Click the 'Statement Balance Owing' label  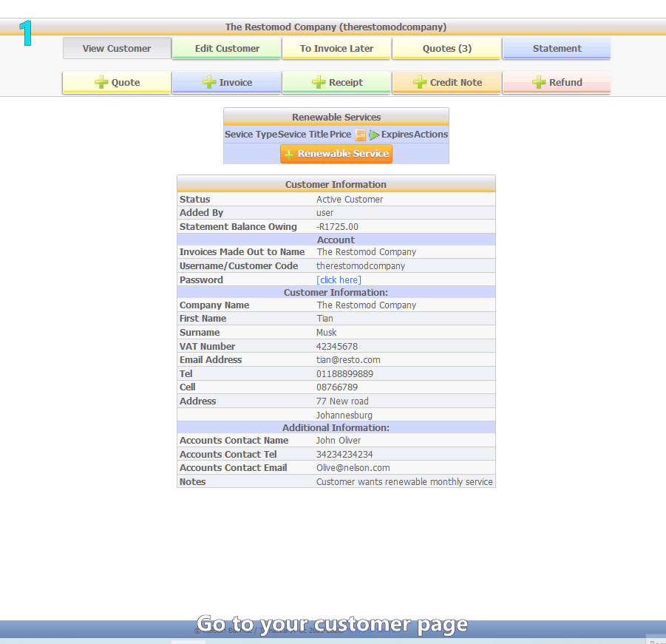point(238,227)
